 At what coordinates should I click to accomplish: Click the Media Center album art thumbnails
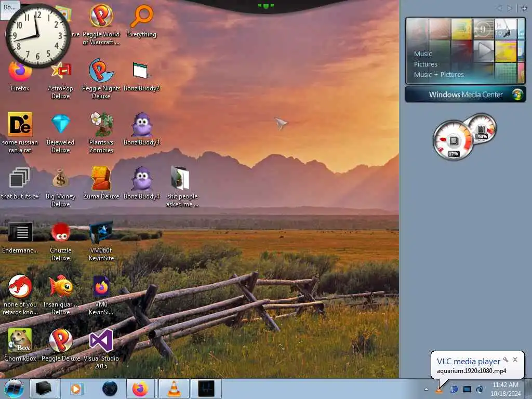(x=465, y=51)
